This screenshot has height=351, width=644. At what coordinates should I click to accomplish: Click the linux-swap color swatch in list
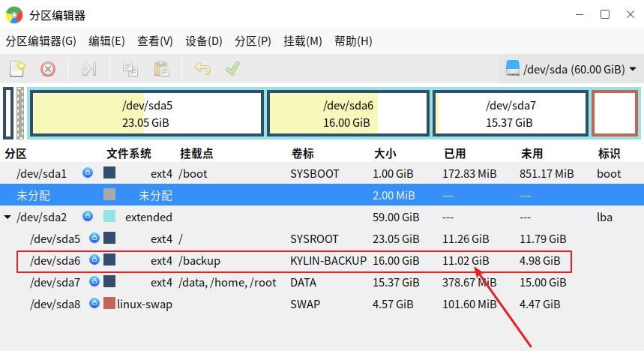[109, 304]
